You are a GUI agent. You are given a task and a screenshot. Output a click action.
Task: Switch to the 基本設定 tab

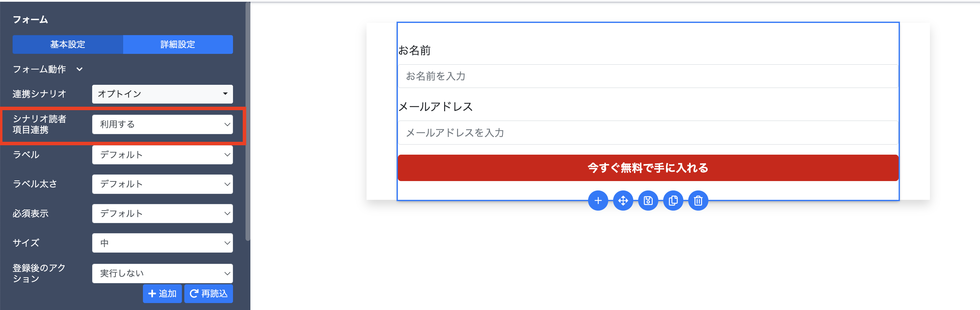(x=68, y=44)
